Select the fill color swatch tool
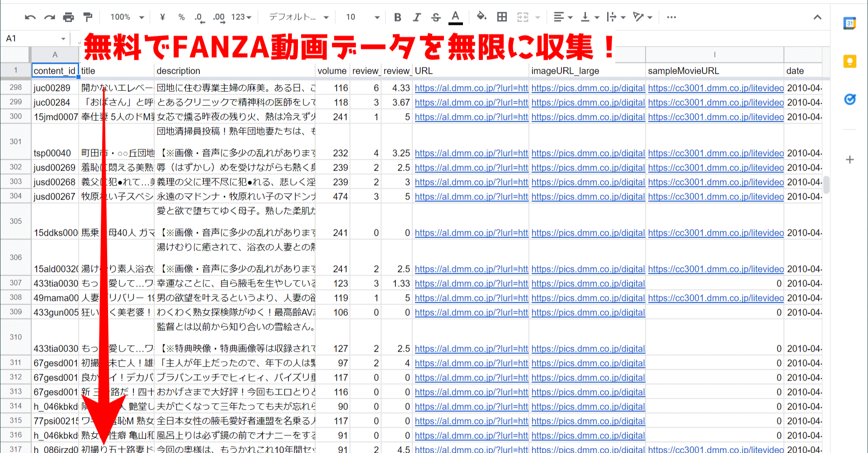 coord(481,17)
